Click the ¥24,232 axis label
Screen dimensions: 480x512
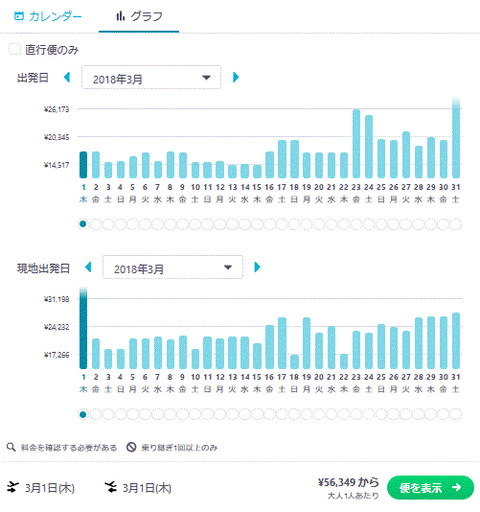coord(56,327)
